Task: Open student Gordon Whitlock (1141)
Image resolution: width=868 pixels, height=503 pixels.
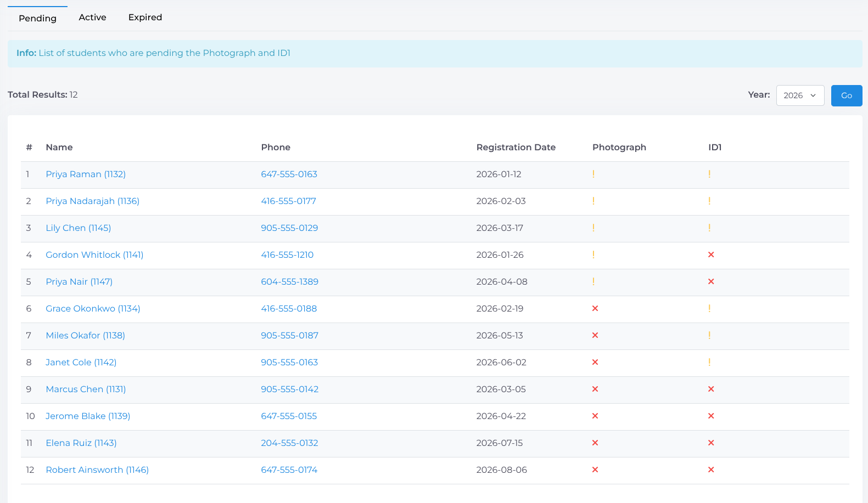Action: click(94, 255)
